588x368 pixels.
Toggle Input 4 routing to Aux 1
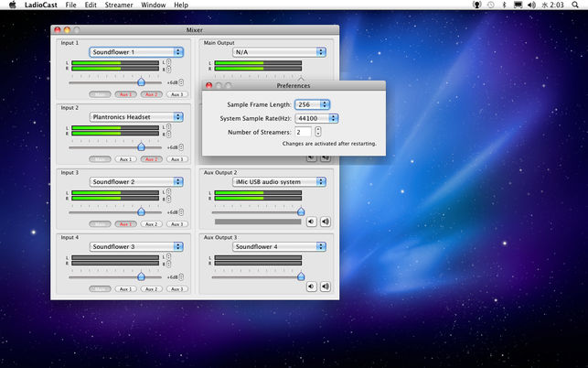click(x=125, y=289)
